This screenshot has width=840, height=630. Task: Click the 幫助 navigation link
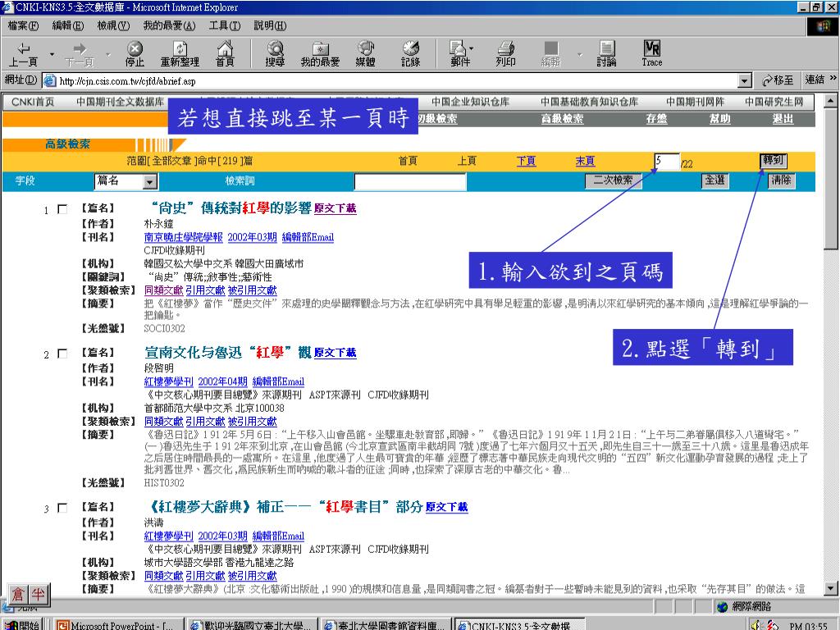(720, 119)
